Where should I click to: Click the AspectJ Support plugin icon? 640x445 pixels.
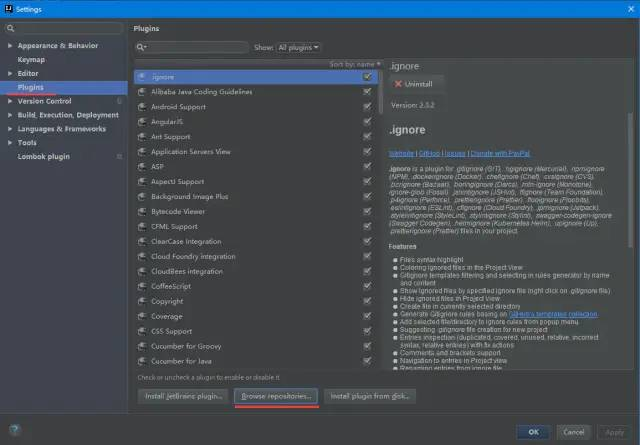click(x=142, y=182)
